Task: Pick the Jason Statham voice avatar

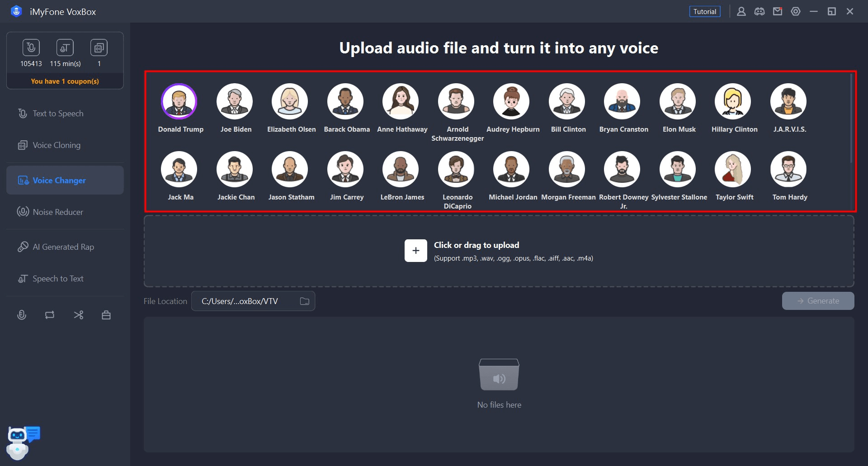Action: tap(290, 169)
